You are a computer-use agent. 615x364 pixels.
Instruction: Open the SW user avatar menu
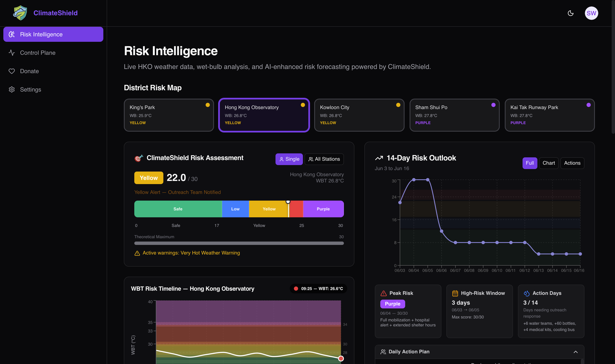click(x=591, y=13)
